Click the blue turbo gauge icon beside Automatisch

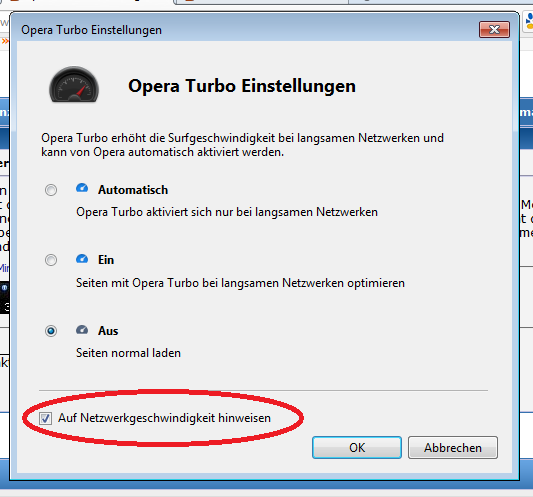pos(82,188)
